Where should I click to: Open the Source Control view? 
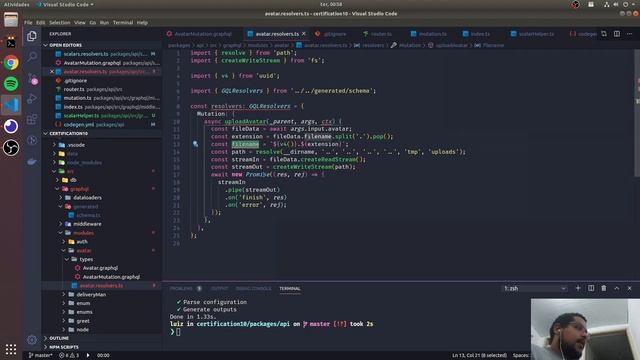coord(32,78)
